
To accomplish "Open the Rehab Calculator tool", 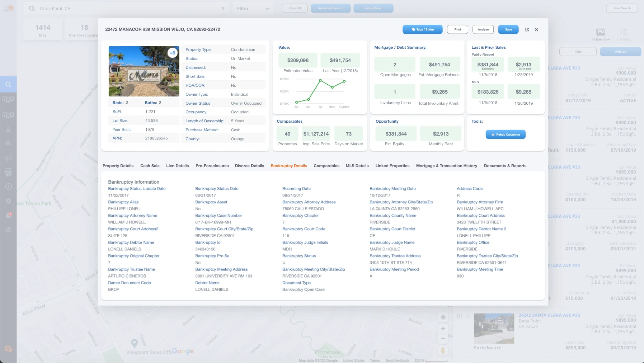I will coord(506,135).
